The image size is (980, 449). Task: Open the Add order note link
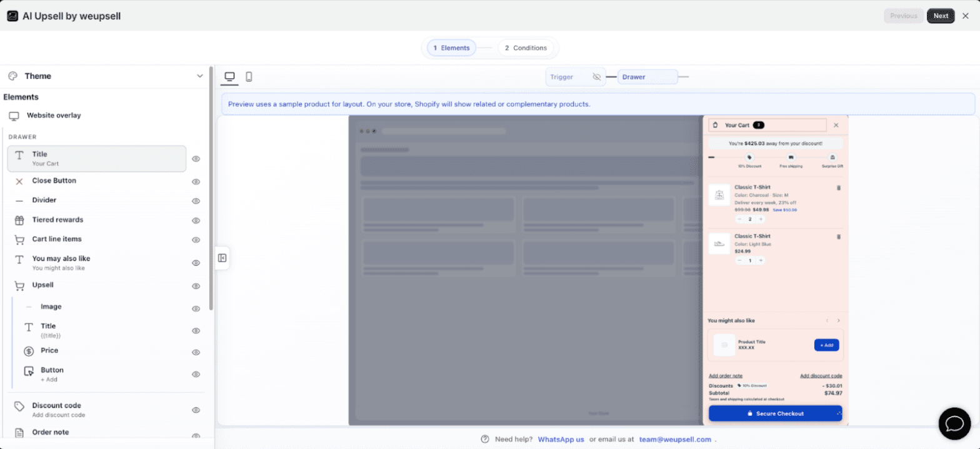pos(726,376)
